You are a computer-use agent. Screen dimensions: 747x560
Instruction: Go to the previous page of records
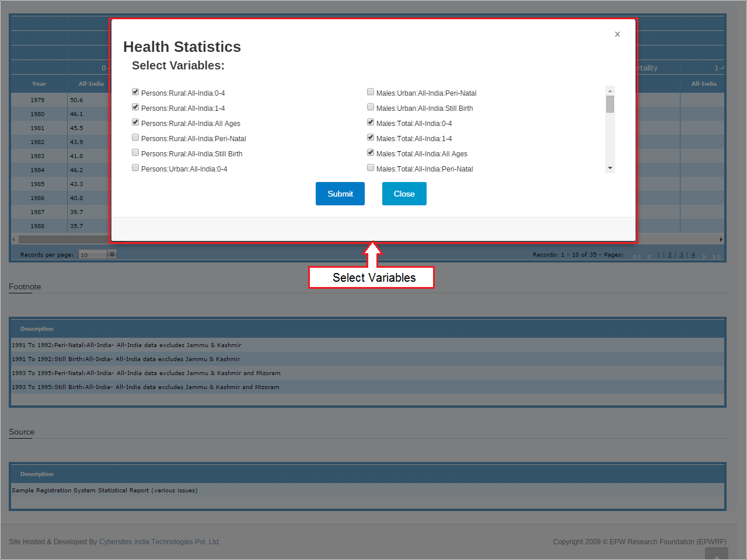(648, 257)
